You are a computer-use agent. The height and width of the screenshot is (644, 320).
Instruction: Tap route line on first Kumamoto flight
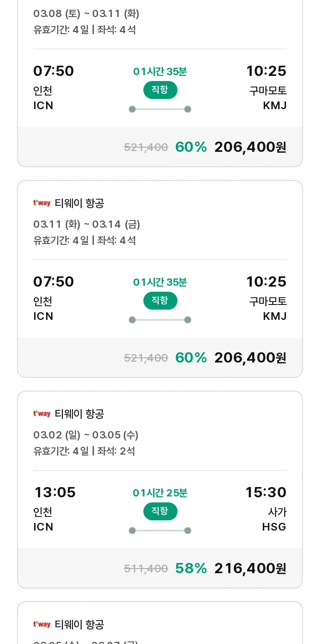(160, 109)
